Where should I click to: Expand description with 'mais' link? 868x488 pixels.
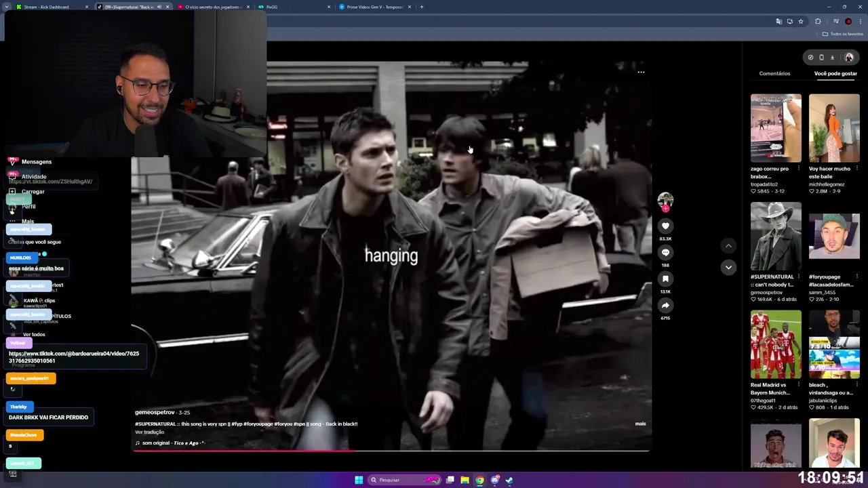pos(640,424)
